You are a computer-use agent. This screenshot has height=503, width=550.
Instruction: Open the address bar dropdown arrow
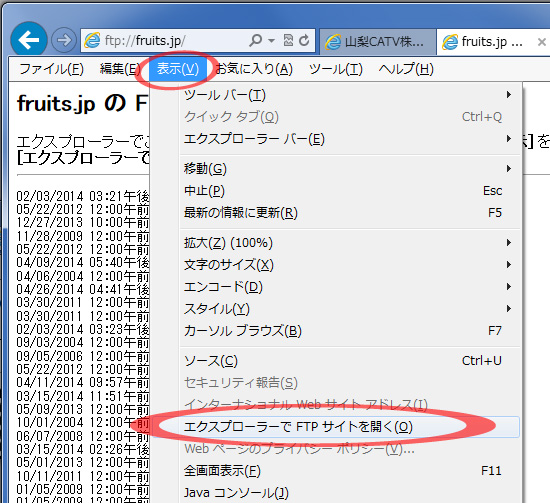(x=271, y=41)
